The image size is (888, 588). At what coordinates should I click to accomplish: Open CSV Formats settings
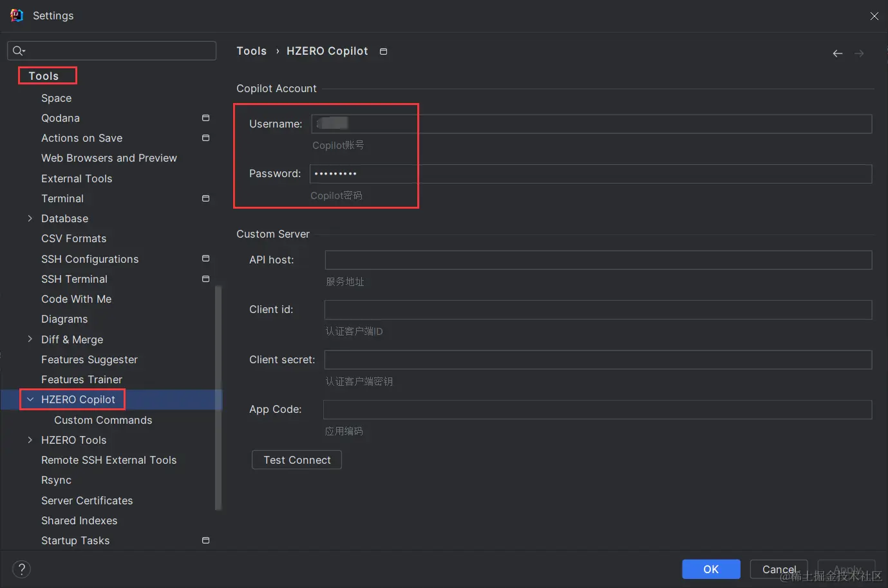tap(74, 238)
